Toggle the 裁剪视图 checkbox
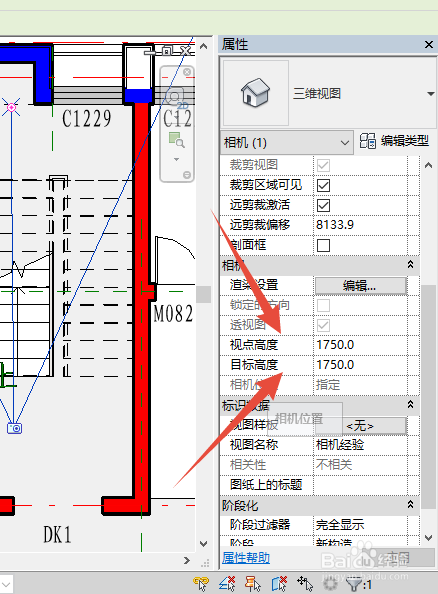Screen dimensions: 438x594 tap(323, 165)
